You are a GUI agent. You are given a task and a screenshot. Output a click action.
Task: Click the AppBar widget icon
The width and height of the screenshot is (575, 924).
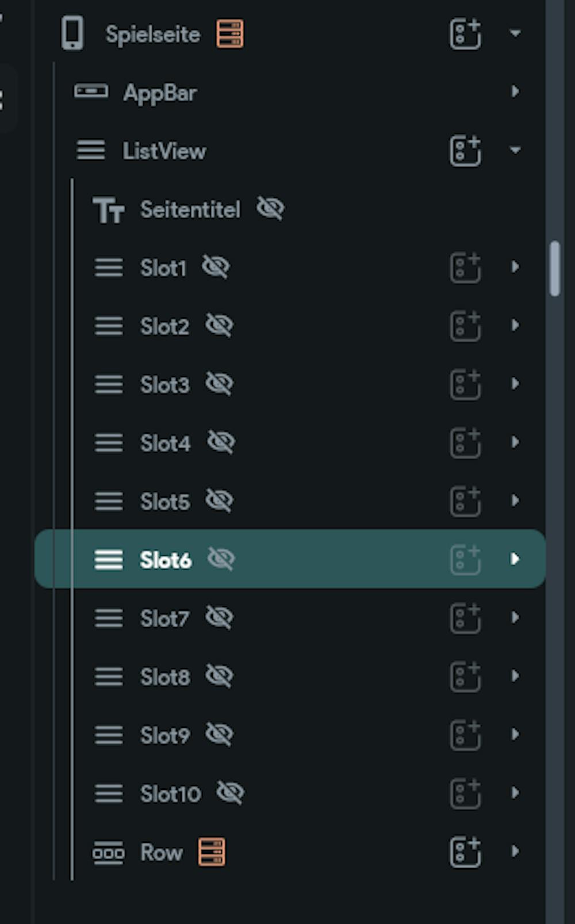coord(91,91)
